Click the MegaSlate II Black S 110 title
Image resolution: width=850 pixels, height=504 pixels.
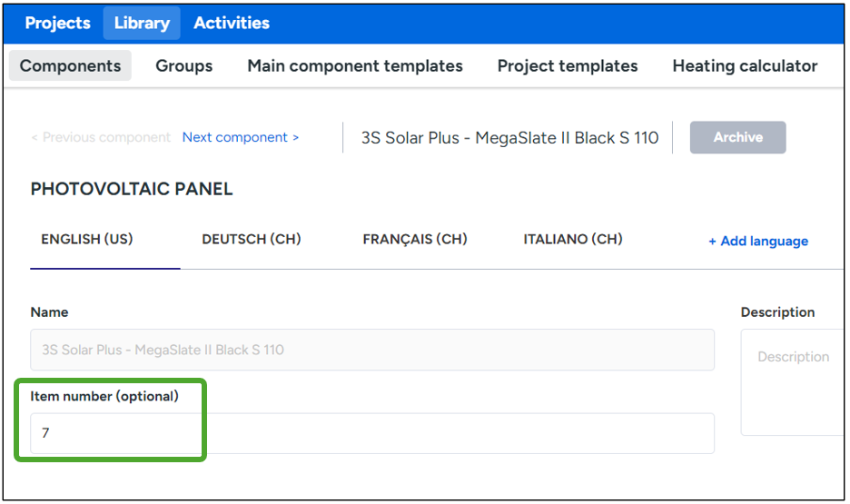509,138
